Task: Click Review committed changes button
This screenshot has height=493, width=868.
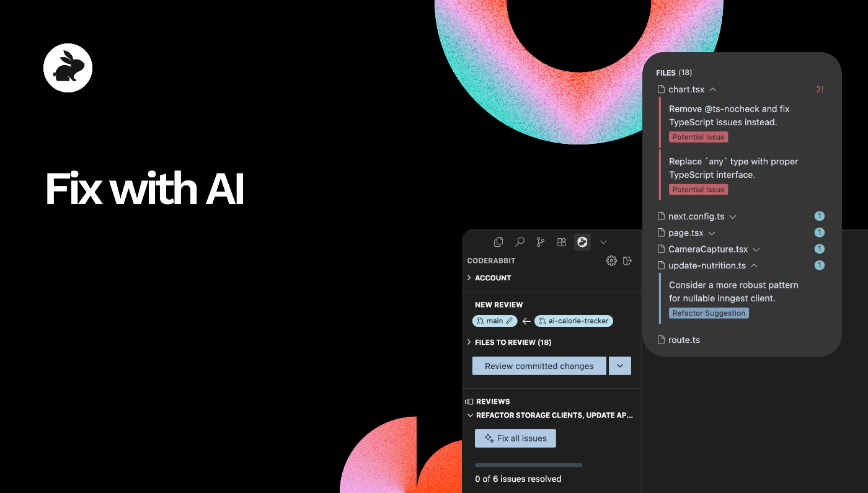Action: [x=539, y=366]
